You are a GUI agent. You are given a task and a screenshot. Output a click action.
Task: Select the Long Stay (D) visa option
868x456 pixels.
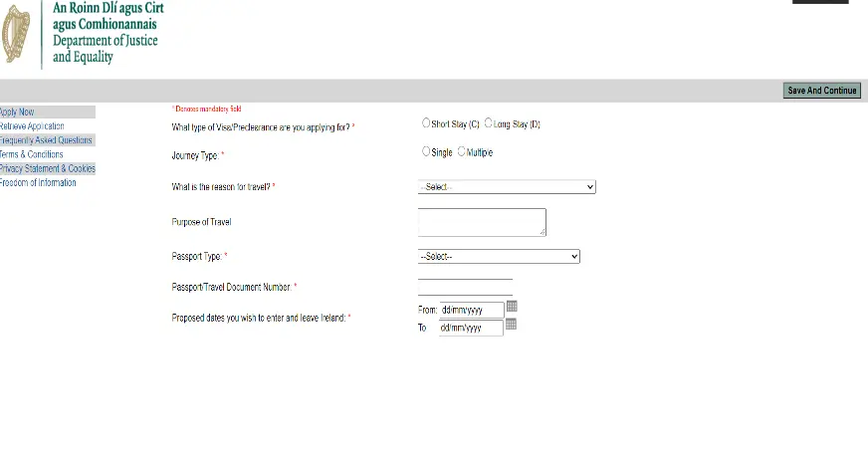pyautogui.click(x=488, y=123)
